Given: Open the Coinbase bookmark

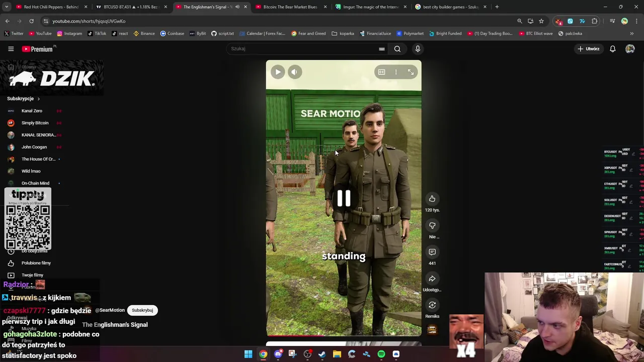Looking at the screenshot, I should point(172,34).
